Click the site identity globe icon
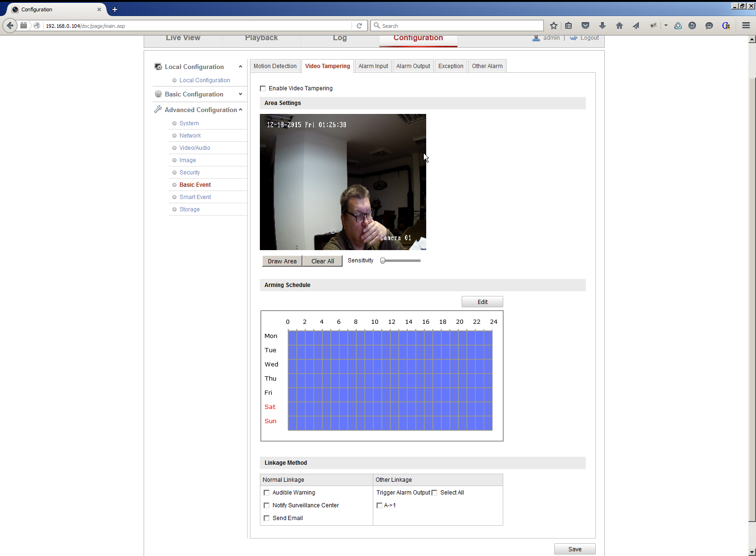The height and width of the screenshot is (556, 756). click(37, 26)
